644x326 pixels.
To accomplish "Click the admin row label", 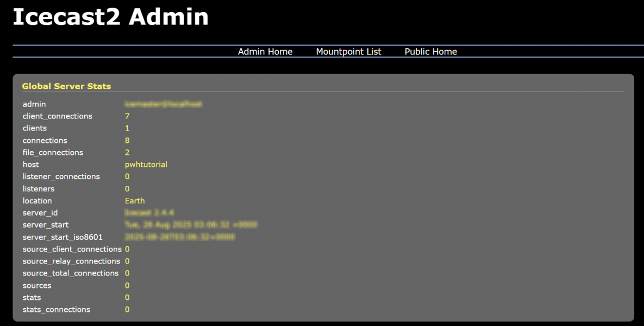I will [34, 104].
